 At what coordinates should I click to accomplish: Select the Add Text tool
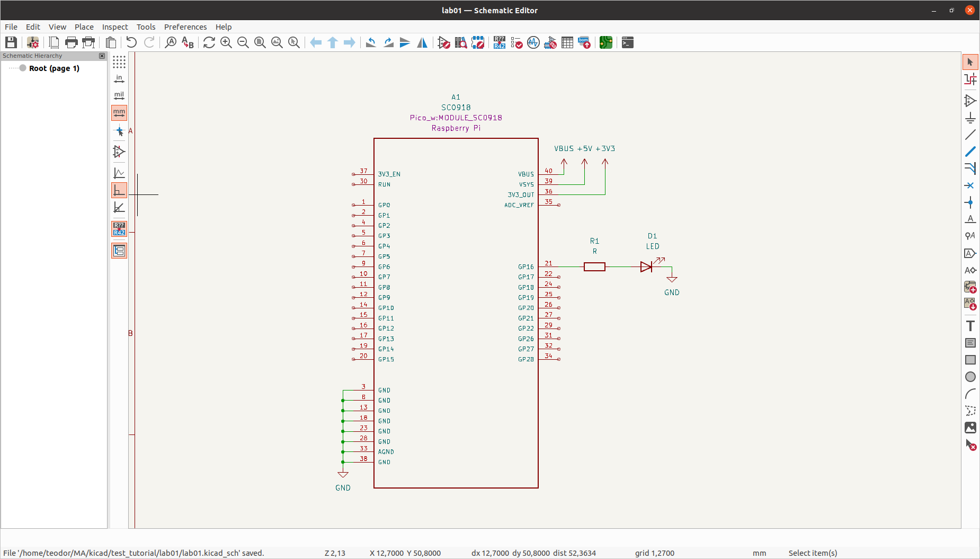[970, 325]
